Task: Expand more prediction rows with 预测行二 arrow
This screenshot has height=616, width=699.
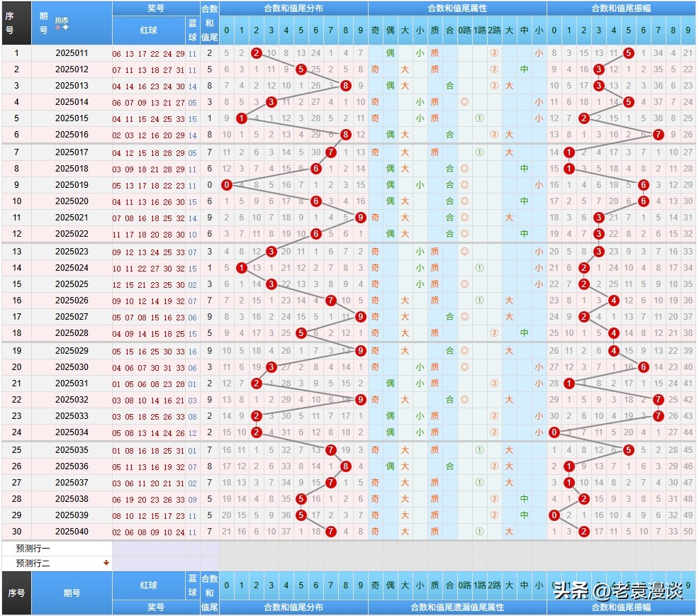Action: click(x=106, y=564)
